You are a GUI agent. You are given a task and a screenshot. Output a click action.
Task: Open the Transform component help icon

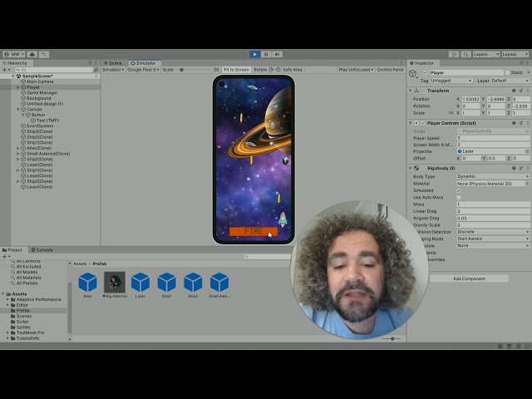(x=514, y=91)
